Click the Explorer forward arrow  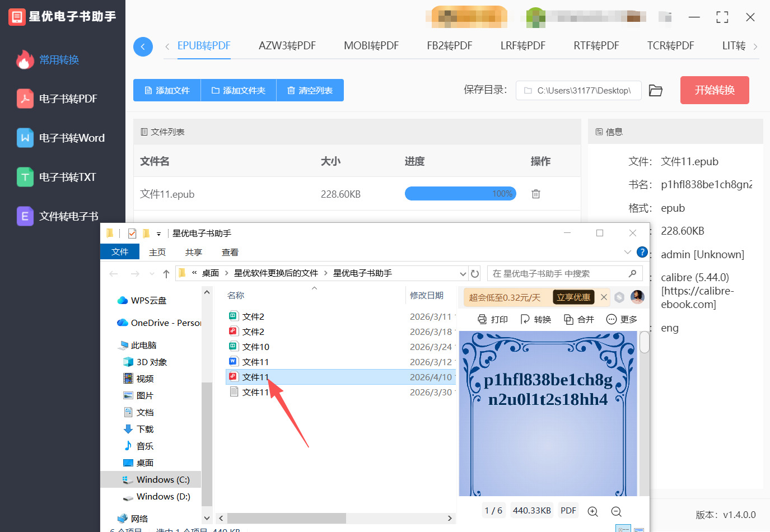[x=135, y=274]
